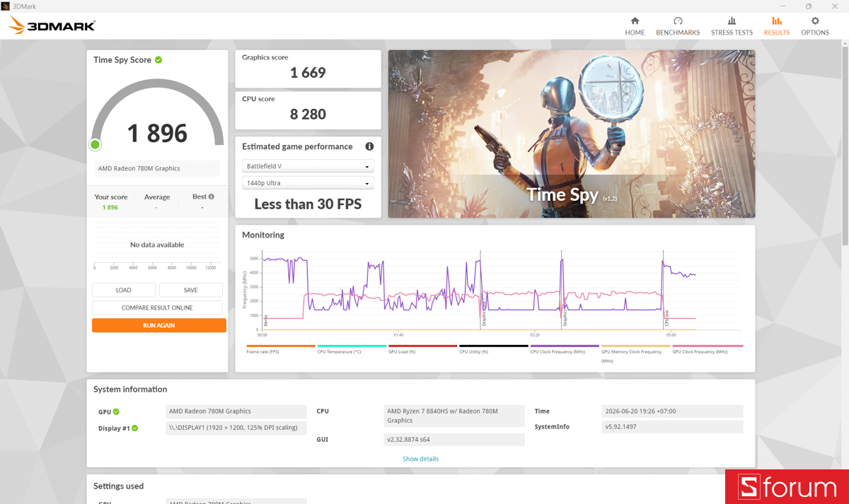849x504 pixels.
Task: Click the Show details link
Action: click(x=421, y=459)
